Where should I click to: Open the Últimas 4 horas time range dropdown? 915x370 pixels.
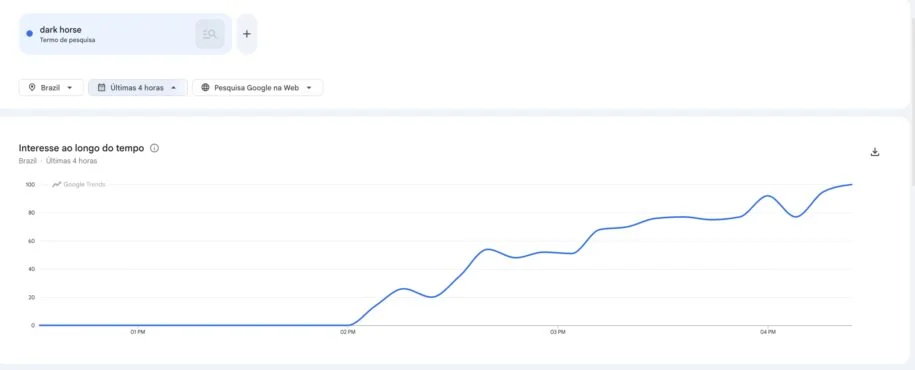(138, 88)
